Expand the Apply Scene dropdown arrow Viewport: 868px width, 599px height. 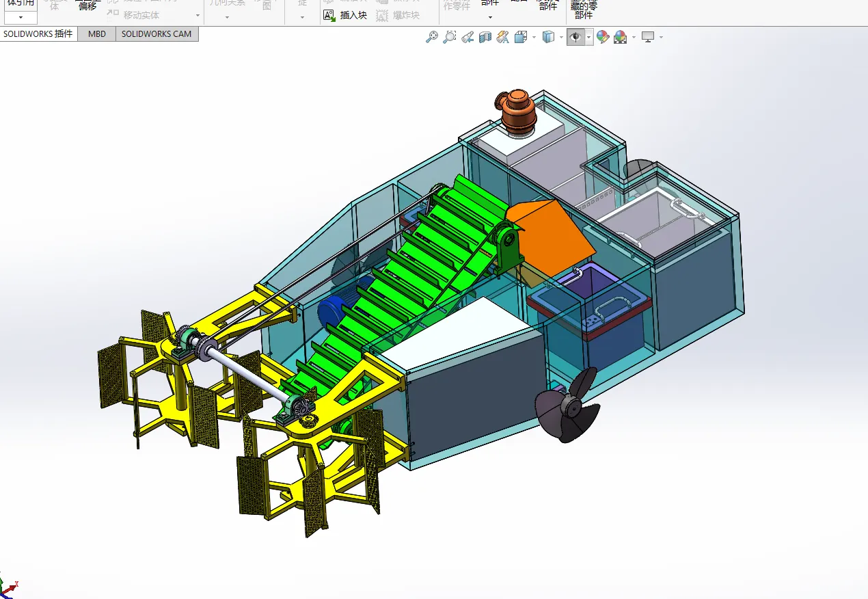click(634, 37)
